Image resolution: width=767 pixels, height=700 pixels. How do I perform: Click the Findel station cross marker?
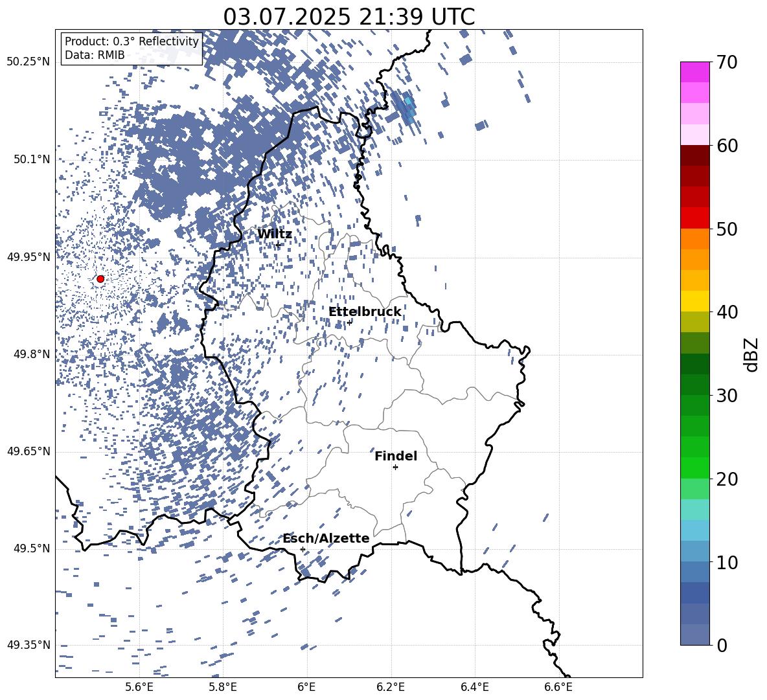tap(395, 468)
